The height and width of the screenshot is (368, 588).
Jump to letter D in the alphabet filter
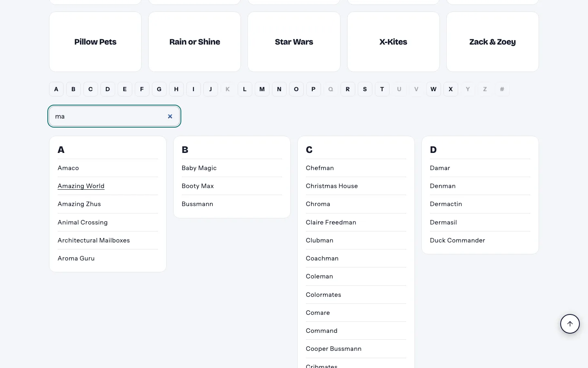108,89
